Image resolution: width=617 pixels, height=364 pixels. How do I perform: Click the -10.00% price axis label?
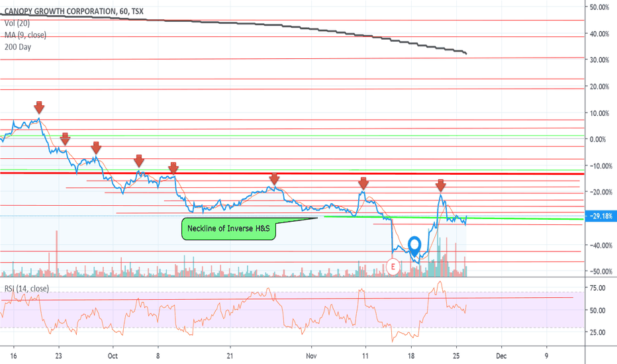600,166
